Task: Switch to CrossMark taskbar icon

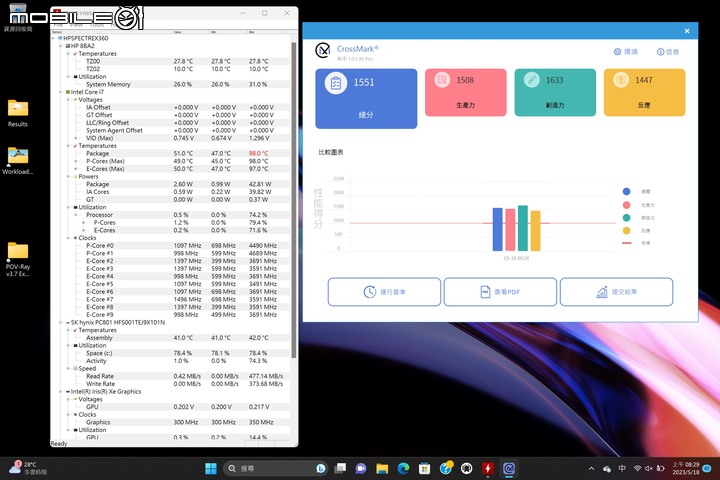Action: pyautogui.click(x=509, y=469)
